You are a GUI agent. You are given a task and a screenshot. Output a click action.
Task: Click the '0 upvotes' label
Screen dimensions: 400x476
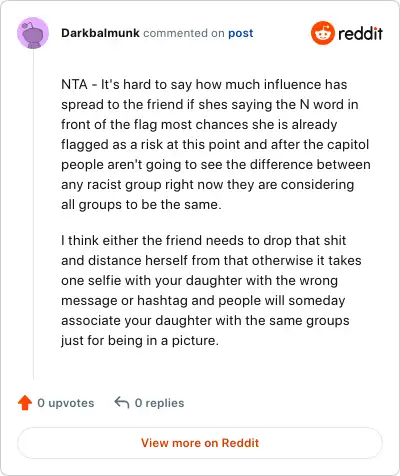click(66, 403)
